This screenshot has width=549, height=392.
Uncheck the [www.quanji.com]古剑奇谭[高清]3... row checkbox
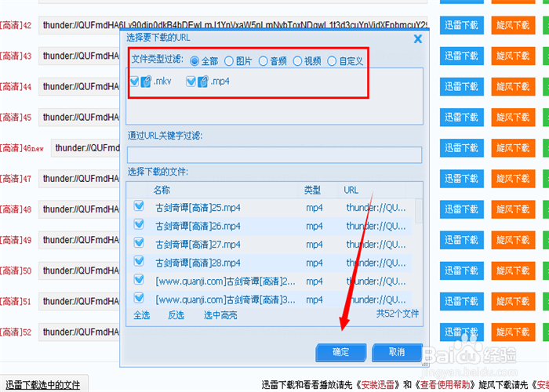pos(139,298)
